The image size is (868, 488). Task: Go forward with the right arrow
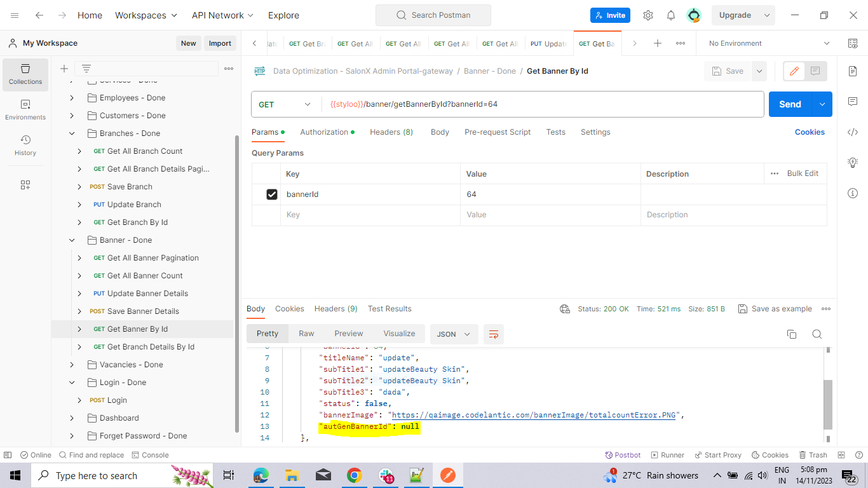[x=62, y=15]
